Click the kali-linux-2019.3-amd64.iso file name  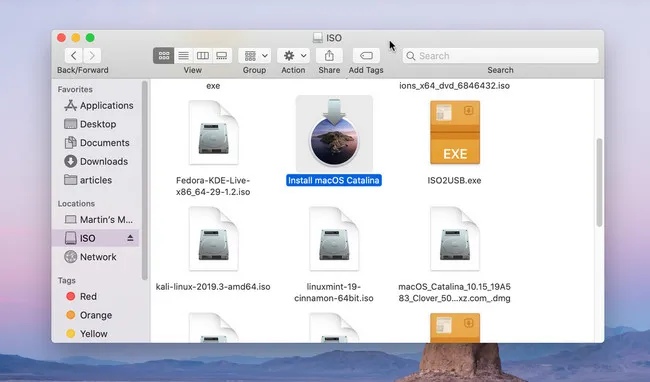(x=213, y=287)
